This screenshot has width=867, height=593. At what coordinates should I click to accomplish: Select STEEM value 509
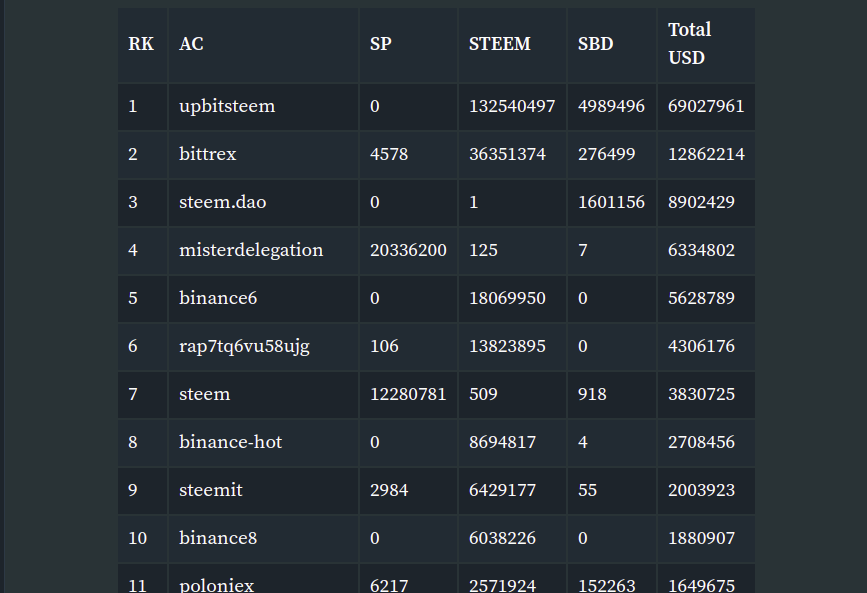(483, 394)
